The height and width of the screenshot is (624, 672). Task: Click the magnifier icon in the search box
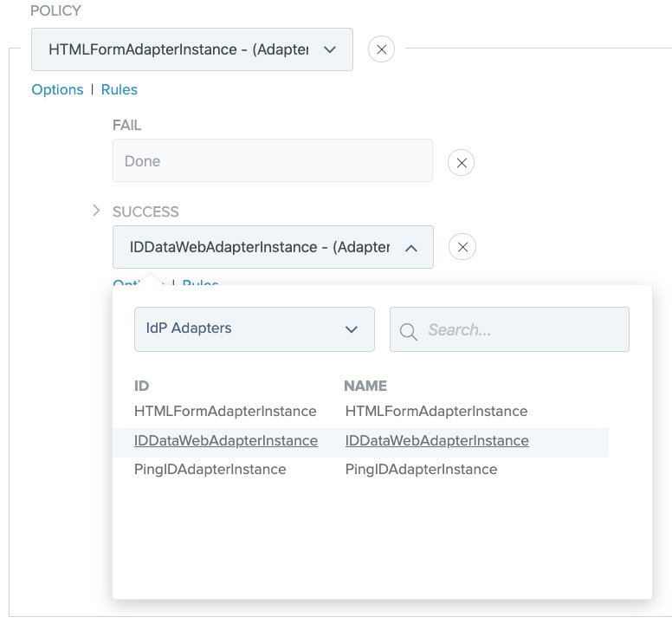pos(410,330)
